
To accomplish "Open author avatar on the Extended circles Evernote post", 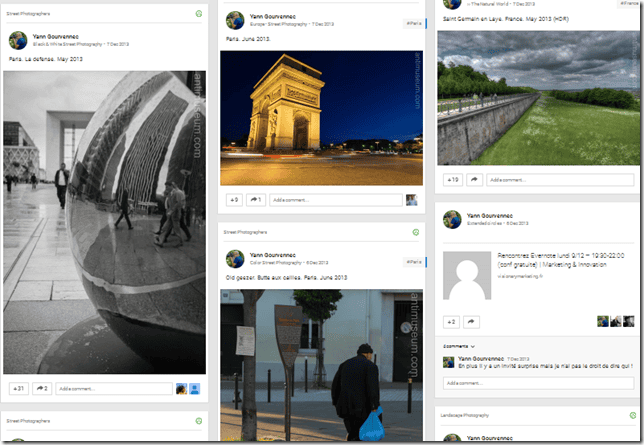I will click(x=452, y=219).
